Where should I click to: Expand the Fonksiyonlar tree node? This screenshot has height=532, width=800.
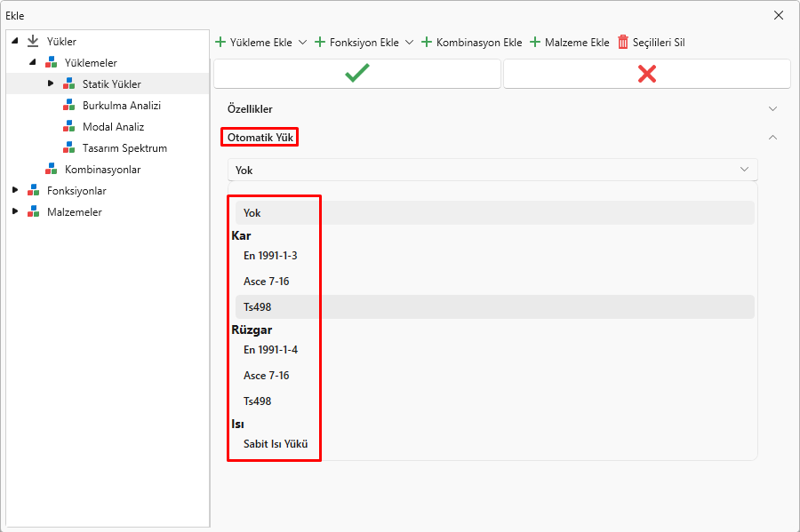[14, 191]
